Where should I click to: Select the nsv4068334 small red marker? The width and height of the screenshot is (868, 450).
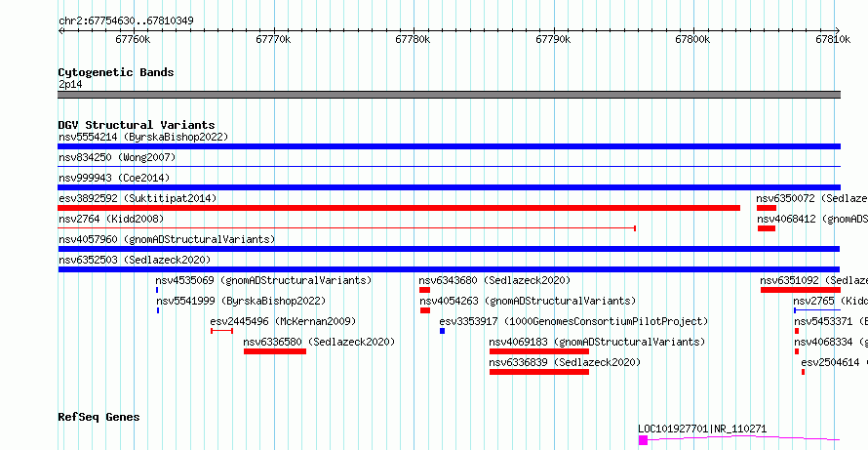(x=797, y=351)
